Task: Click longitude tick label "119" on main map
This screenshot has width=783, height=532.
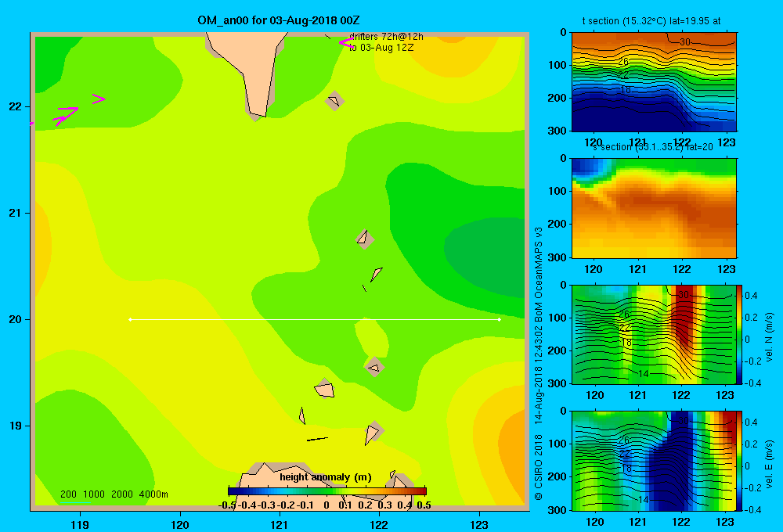Action: [80, 524]
